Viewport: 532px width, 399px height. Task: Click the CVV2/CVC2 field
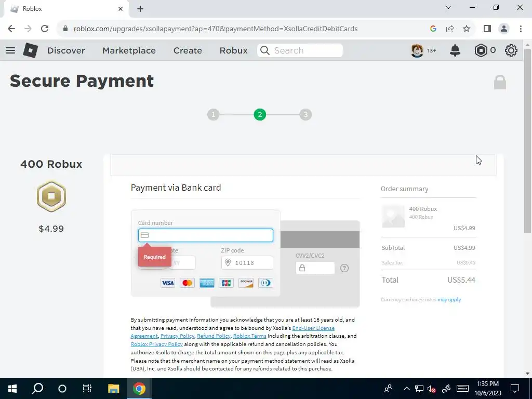click(x=315, y=268)
